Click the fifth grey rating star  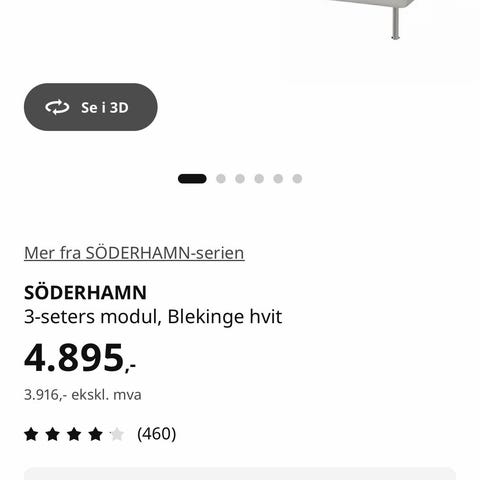pyautogui.click(x=117, y=434)
